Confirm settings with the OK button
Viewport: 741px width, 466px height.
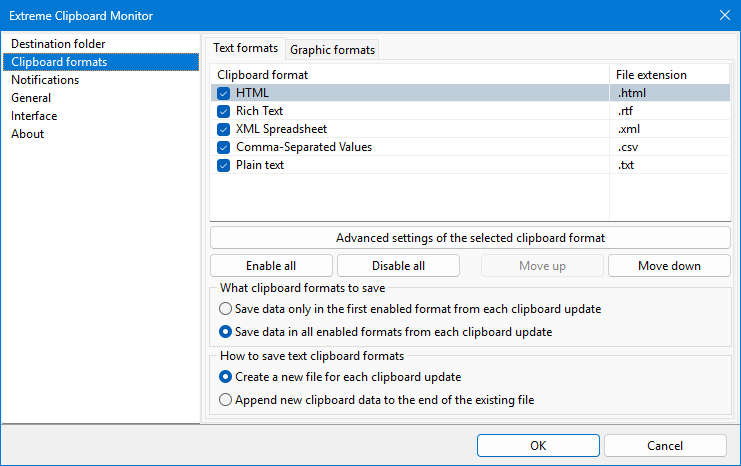point(538,446)
